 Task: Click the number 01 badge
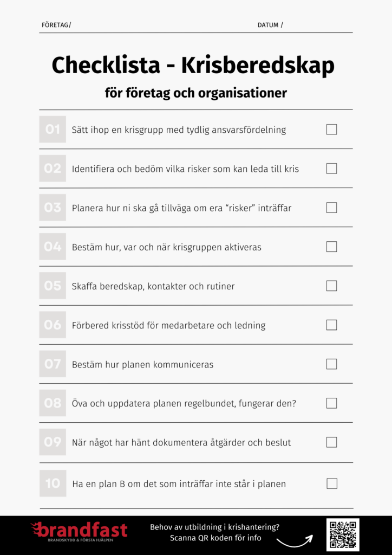pos(53,130)
